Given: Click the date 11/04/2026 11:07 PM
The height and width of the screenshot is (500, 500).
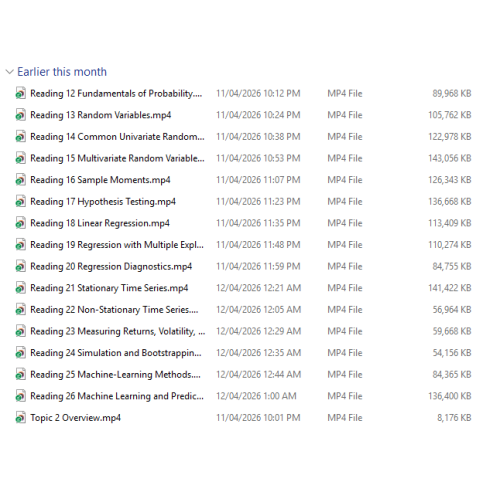Looking at the screenshot, I should click(258, 180).
